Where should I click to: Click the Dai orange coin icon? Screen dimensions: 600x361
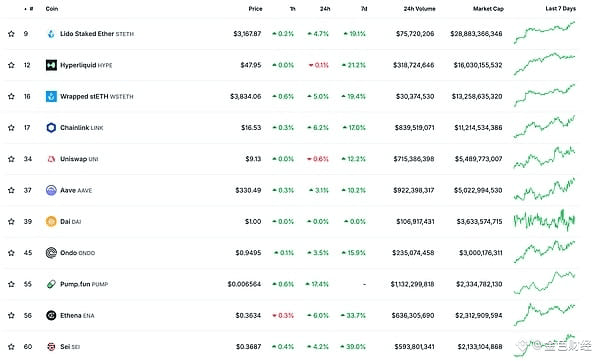[x=51, y=221]
